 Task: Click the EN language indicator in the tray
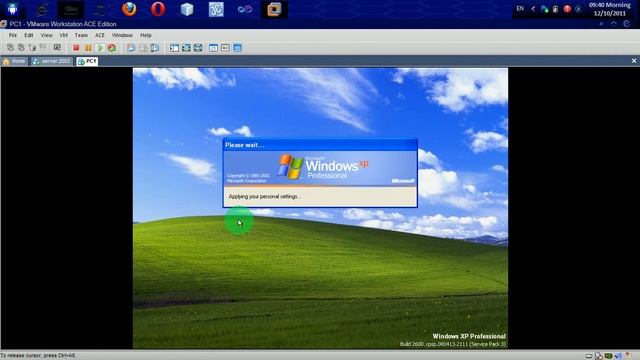520,9
